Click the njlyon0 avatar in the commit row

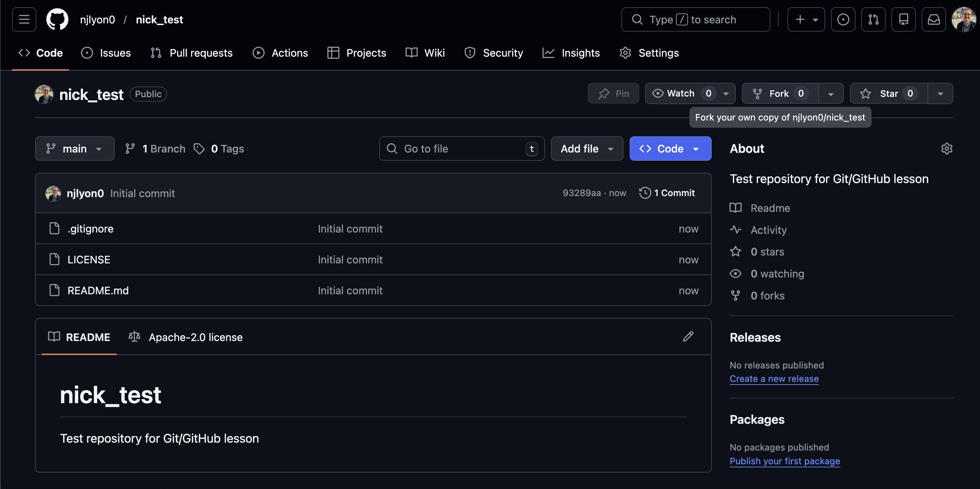coord(53,193)
